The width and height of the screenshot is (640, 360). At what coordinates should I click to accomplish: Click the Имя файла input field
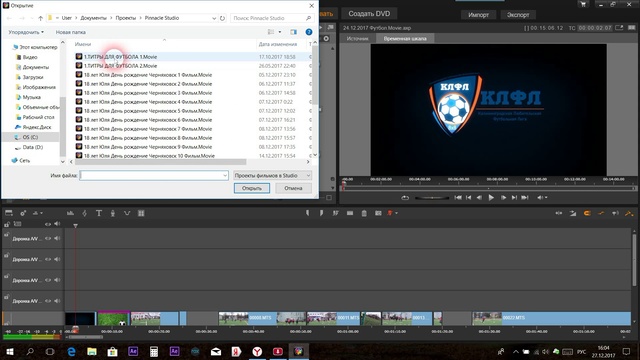pyautogui.click(x=154, y=176)
